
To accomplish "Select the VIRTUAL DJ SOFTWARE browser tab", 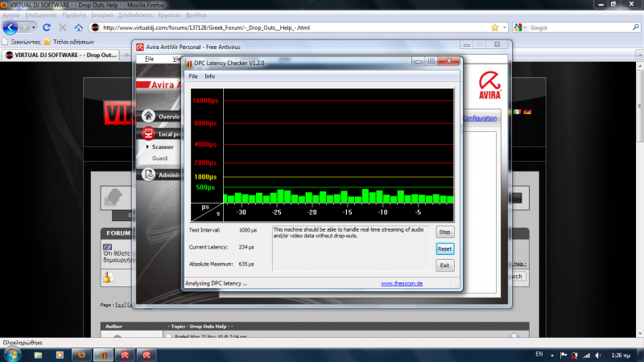I will [61, 55].
